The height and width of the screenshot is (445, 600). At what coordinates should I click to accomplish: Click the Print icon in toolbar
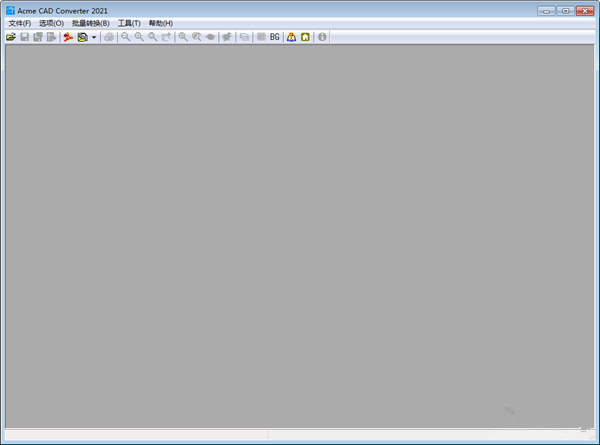pyautogui.click(x=109, y=37)
